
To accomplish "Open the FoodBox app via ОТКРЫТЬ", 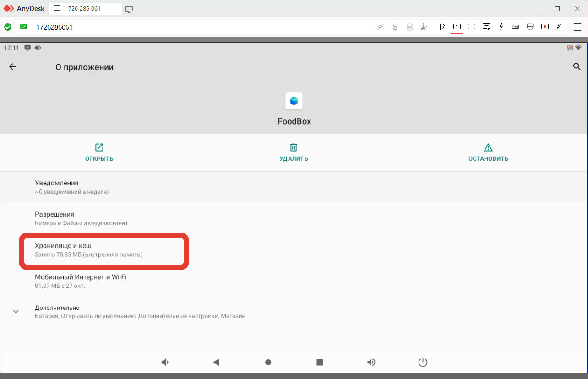I will tap(99, 152).
